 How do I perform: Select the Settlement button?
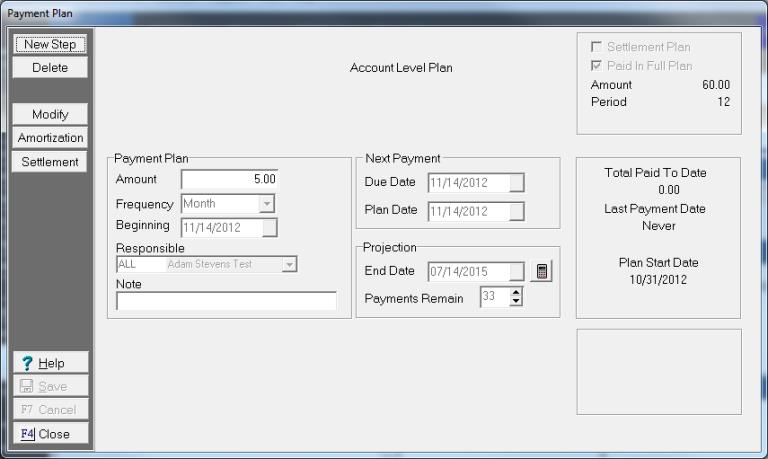pyautogui.click(x=50, y=162)
